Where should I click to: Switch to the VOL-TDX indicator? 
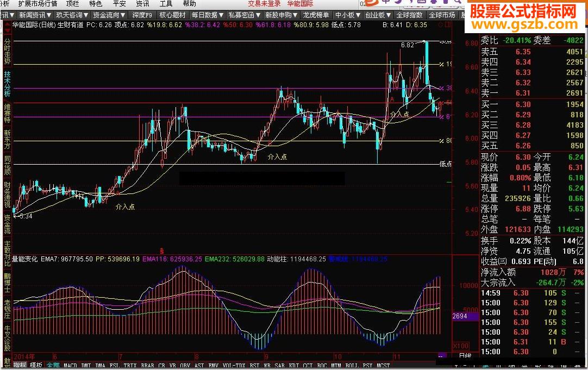pos(234,365)
